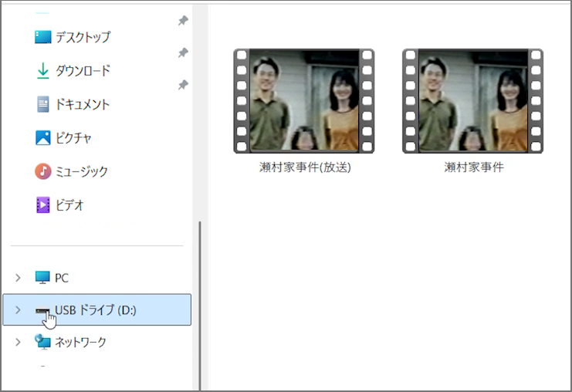Click the デスクトップ folder icon
572x392 pixels.
coord(42,37)
